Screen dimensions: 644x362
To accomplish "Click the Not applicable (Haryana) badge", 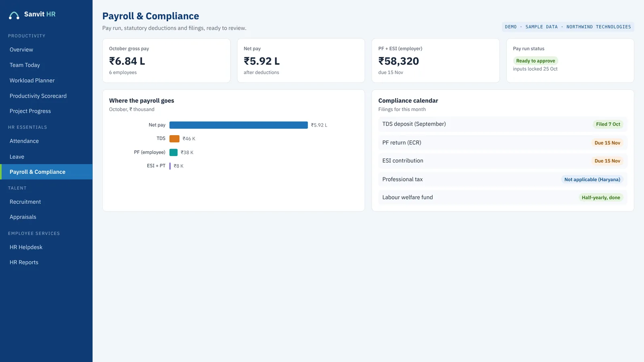I will tap(592, 179).
